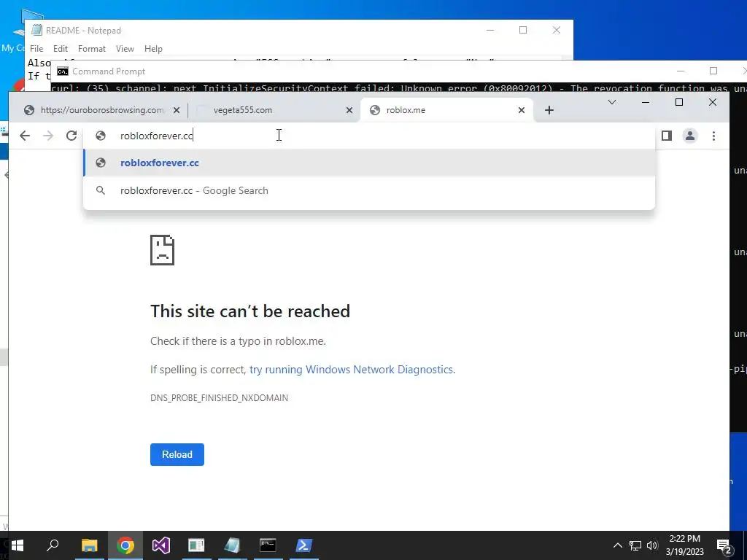This screenshot has width=747, height=560.
Task: Select the roblox.me tab
Action: coord(447,110)
